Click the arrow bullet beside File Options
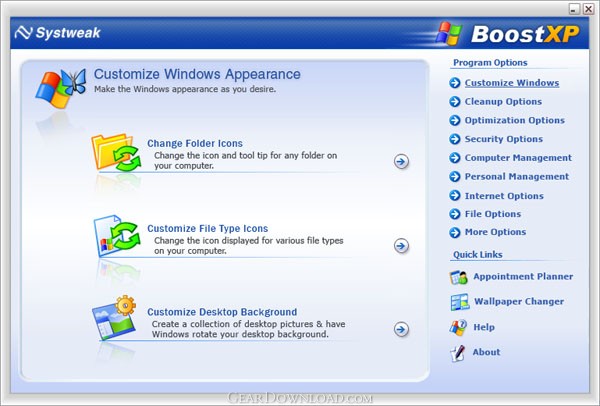600x406 pixels. [x=455, y=214]
